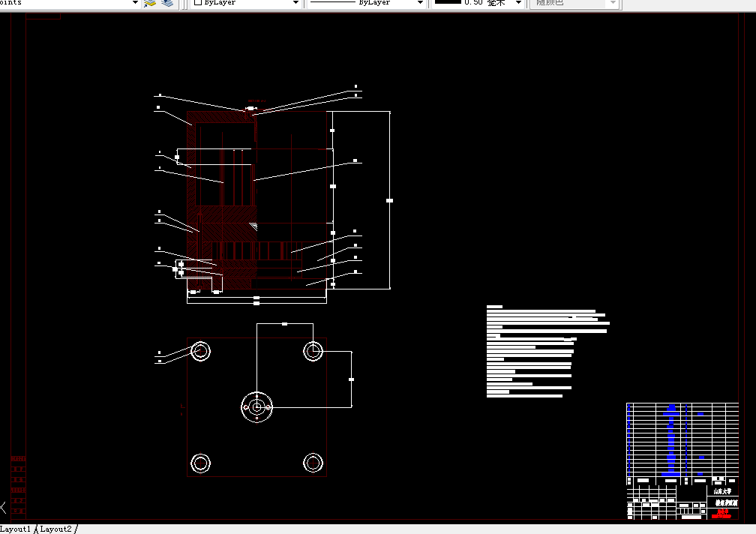Select the technical notes text block

pyautogui.click(x=548, y=351)
